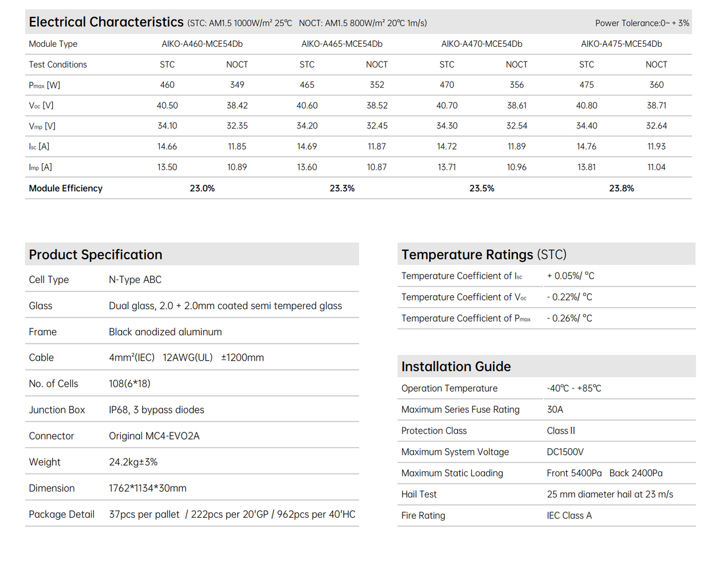Click the '23.5%' module efficiency value
Image resolution: width=728 pixels, height=567 pixels.
tap(482, 188)
